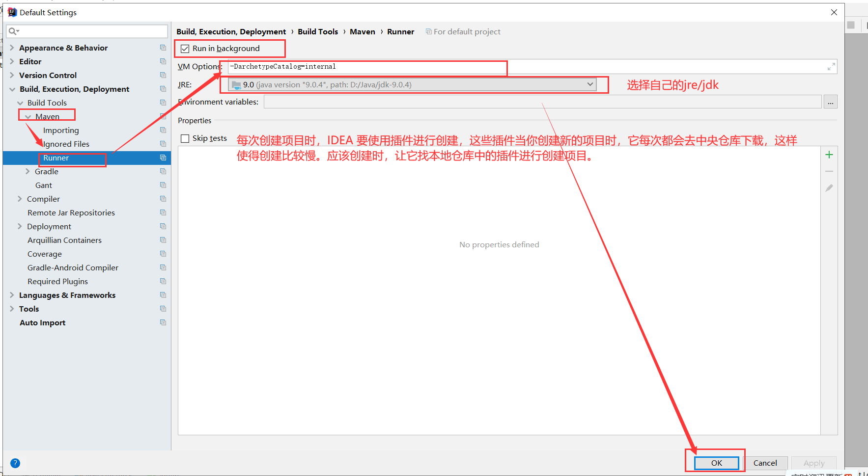This screenshot has height=476, width=868.
Task: Expand the Deployment node
Action: (x=20, y=226)
